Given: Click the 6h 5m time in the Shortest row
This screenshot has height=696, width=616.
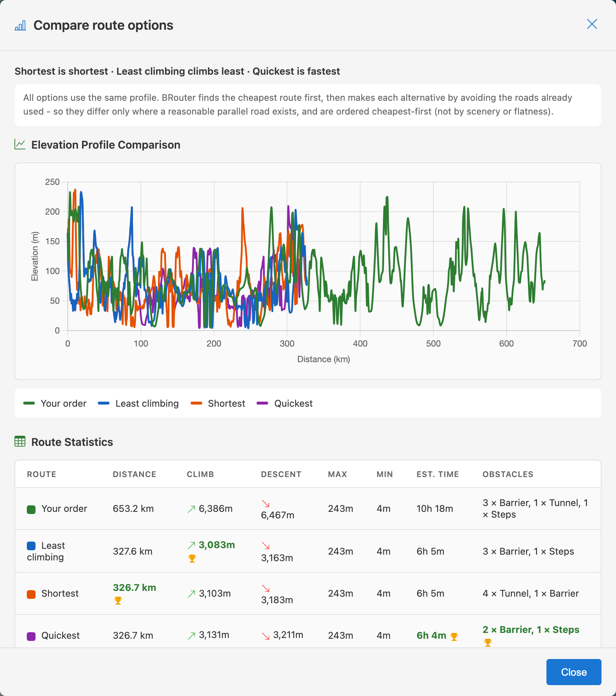Looking at the screenshot, I should pos(430,593).
